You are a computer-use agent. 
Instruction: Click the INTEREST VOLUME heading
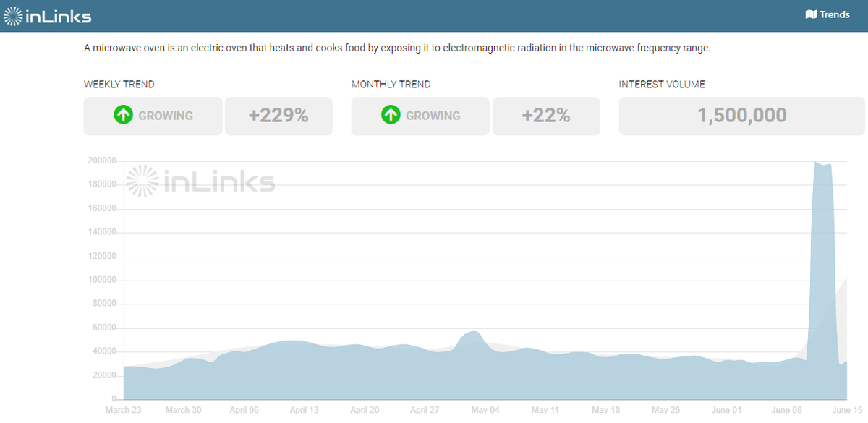coord(662,85)
